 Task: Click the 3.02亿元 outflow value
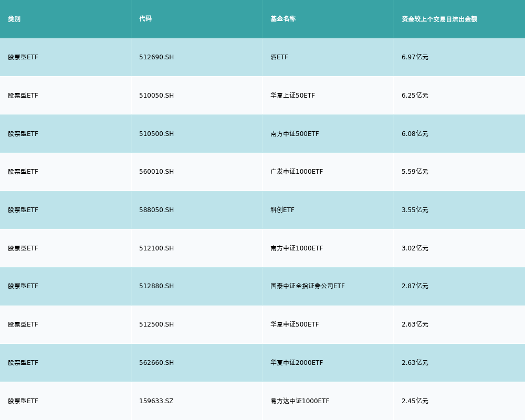click(415, 248)
